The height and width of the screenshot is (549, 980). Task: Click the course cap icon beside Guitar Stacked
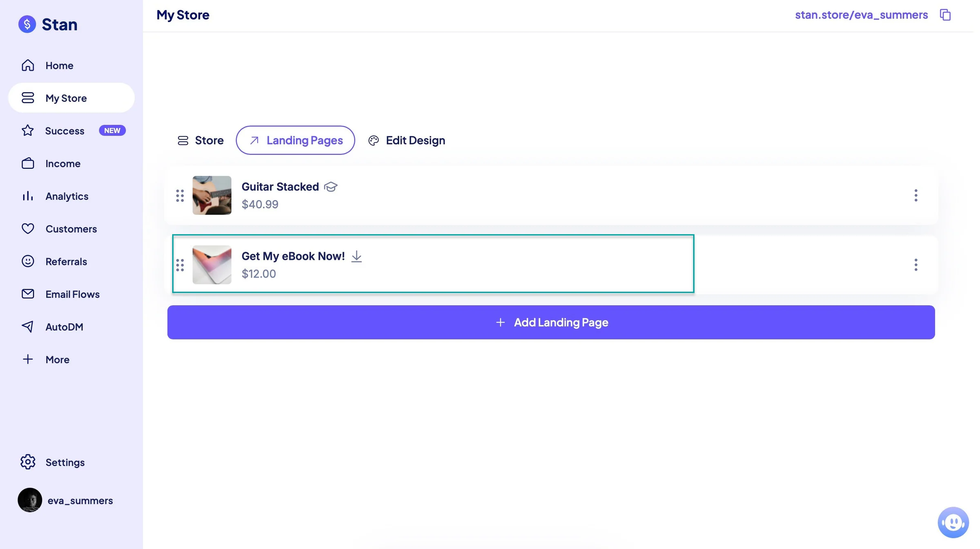(330, 187)
